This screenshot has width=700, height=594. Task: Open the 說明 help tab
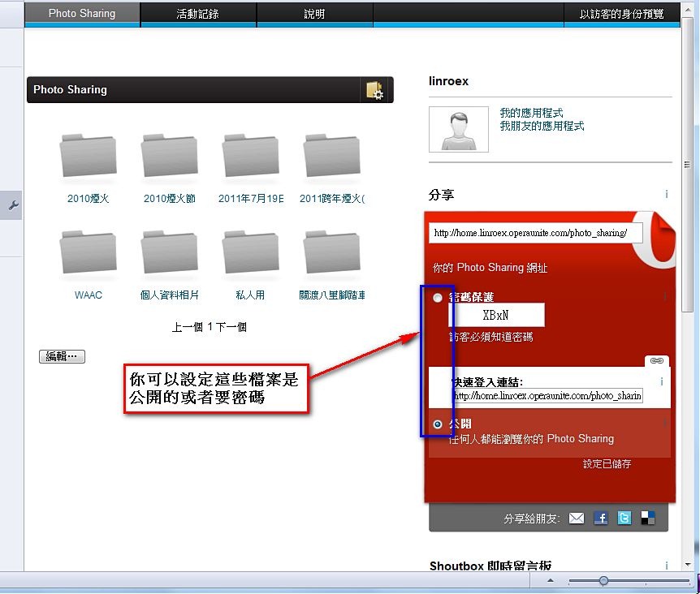[314, 14]
